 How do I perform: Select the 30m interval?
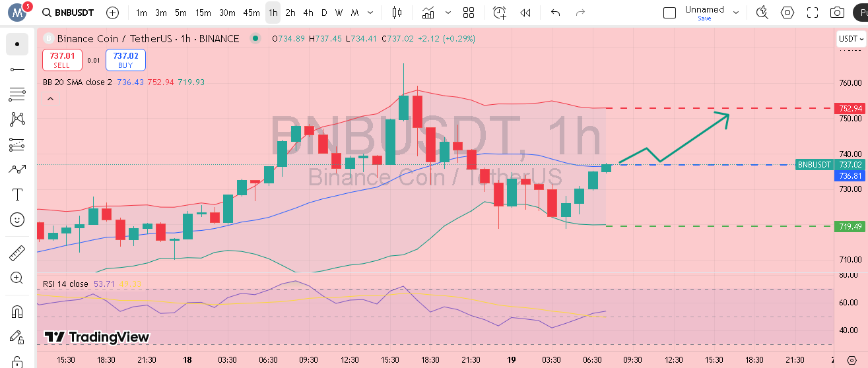(227, 13)
